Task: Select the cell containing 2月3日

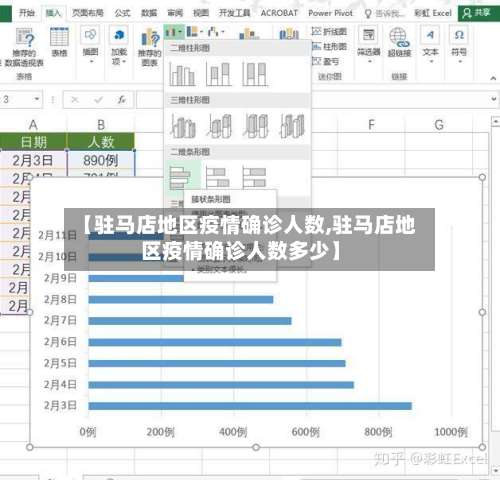Action: point(33,160)
